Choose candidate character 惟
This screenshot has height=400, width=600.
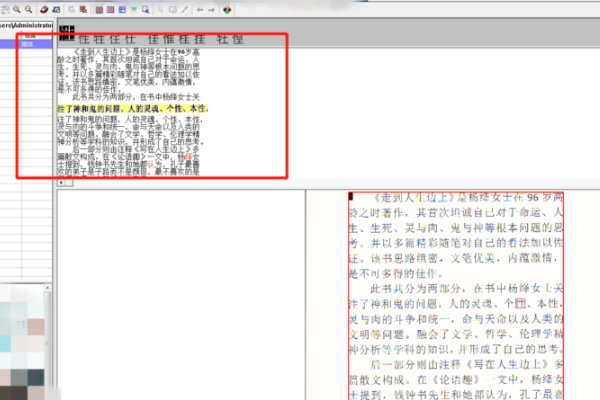168,39
